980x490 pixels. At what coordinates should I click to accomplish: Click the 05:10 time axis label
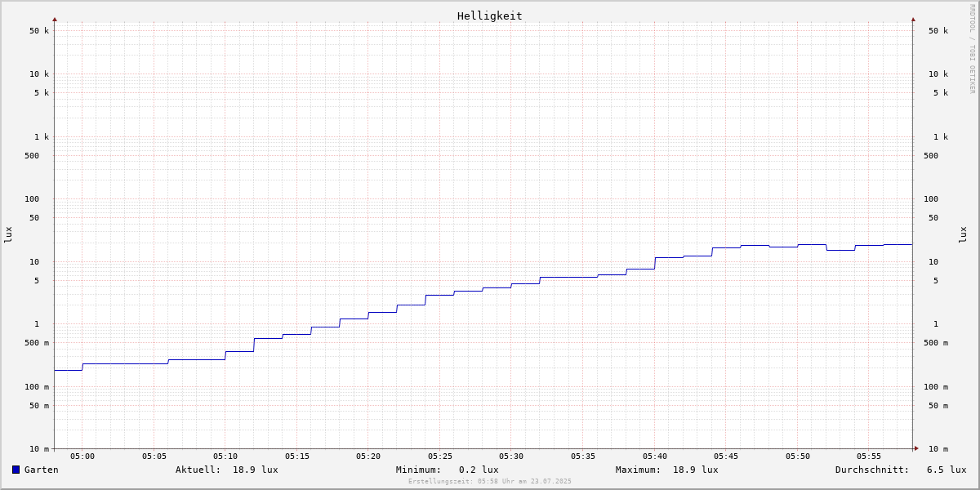coord(225,457)
